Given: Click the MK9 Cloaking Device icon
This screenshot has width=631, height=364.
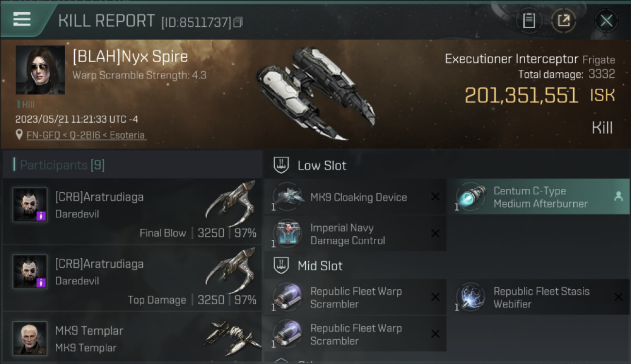Looking at the screenshot, I should point(288,197).
